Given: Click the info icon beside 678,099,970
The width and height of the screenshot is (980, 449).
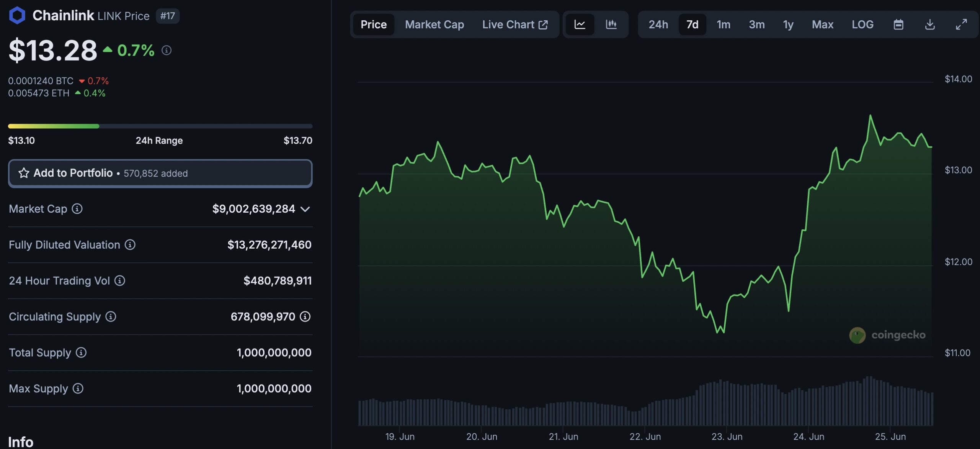Looking at the screenshot, I should [305, 316].
